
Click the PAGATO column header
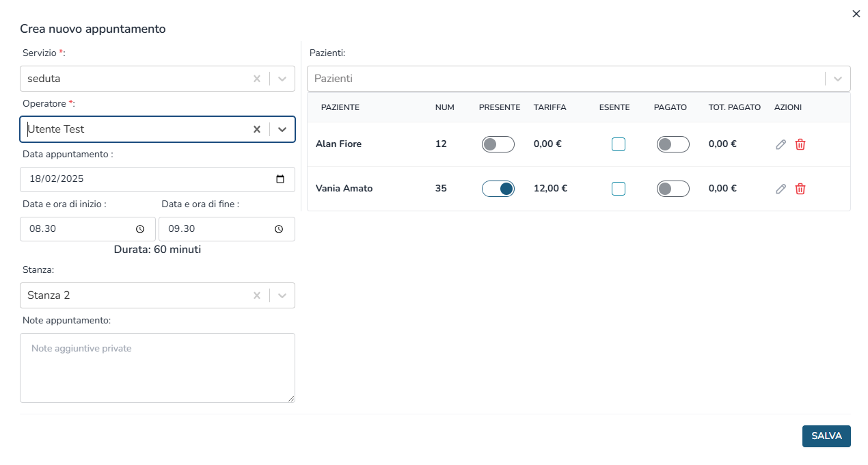tap(670, 107)
